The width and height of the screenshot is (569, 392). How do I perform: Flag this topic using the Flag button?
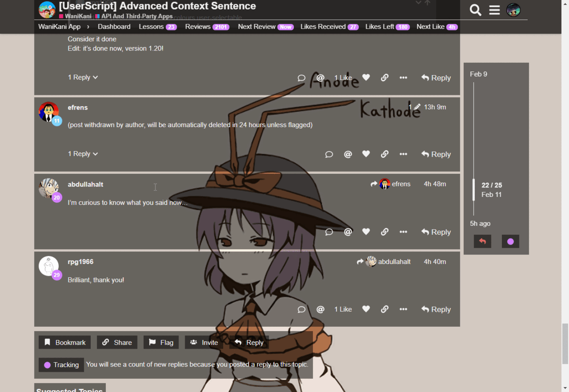click(x=161, y=342)
